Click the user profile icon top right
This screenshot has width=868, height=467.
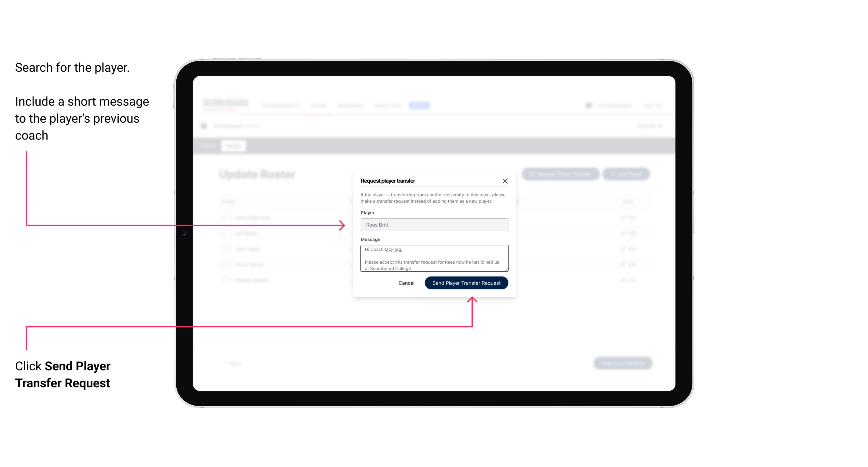(588, 105)
